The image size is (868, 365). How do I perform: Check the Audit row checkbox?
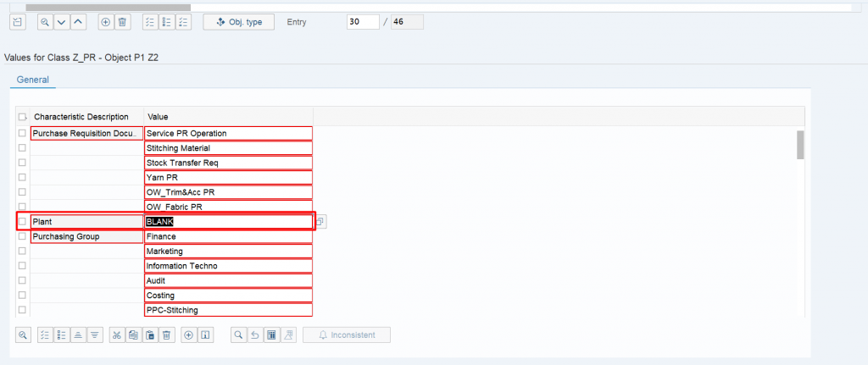[x=22, y=280]
